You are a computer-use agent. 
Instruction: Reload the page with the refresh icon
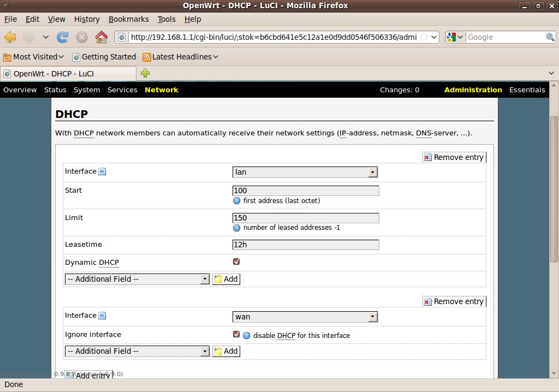coord(63,37)
